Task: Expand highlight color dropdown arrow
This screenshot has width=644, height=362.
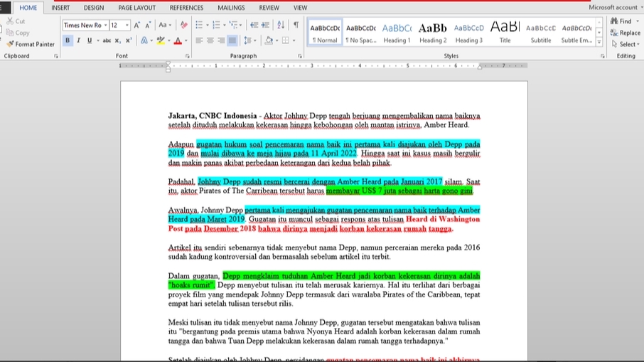Action: 168,41
